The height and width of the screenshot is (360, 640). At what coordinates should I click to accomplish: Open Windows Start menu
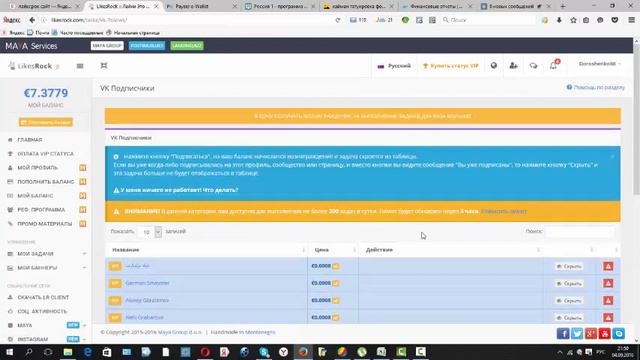(9, 352)
